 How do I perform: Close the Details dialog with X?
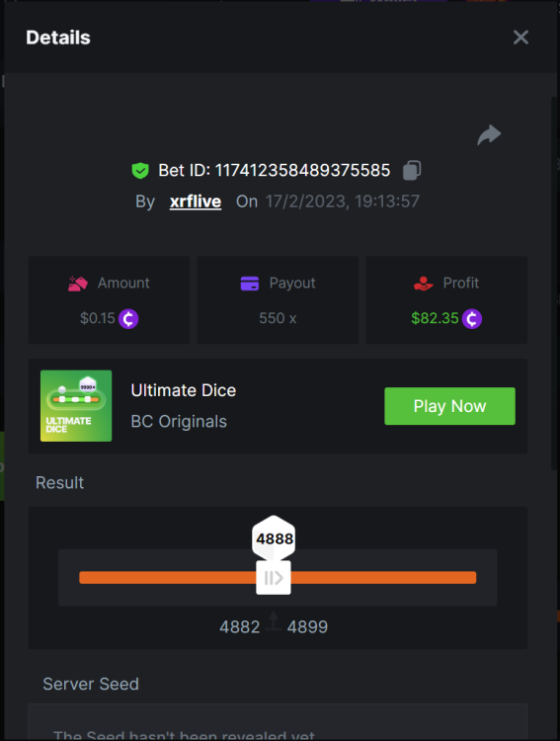point(520,38)
